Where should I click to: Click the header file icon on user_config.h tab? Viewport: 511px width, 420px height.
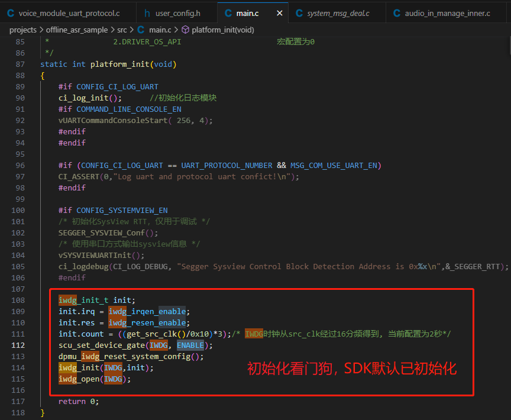point(147,13)
